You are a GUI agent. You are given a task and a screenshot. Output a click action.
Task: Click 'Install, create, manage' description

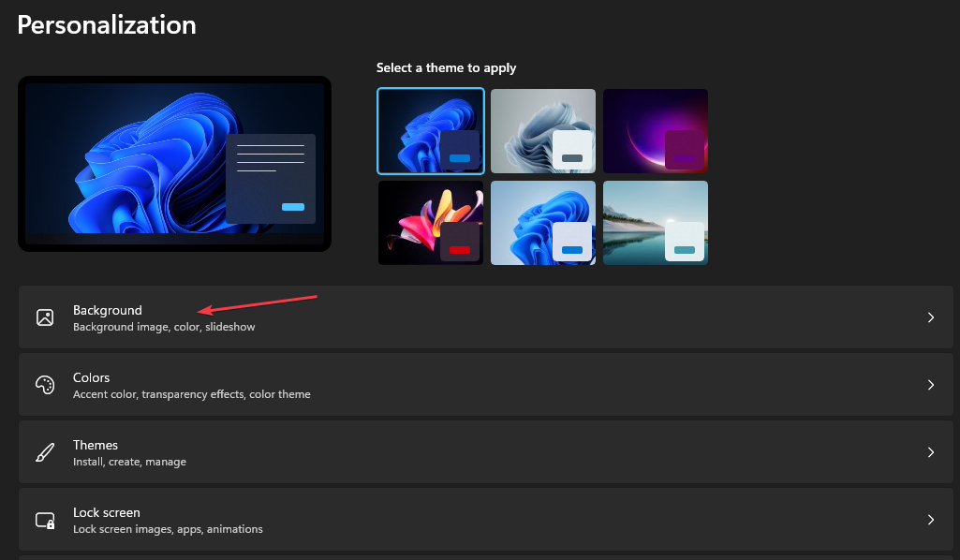(x=130, y=462)
